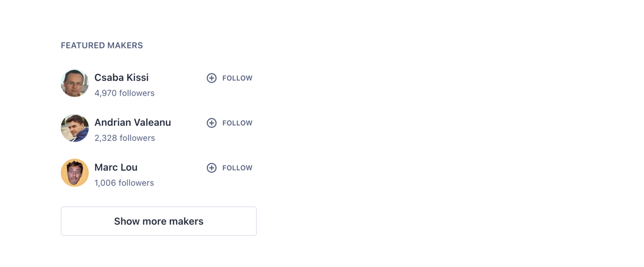Click the 4,970 followers count
Screen dimensions: 644x267
[x=124, y=93]
